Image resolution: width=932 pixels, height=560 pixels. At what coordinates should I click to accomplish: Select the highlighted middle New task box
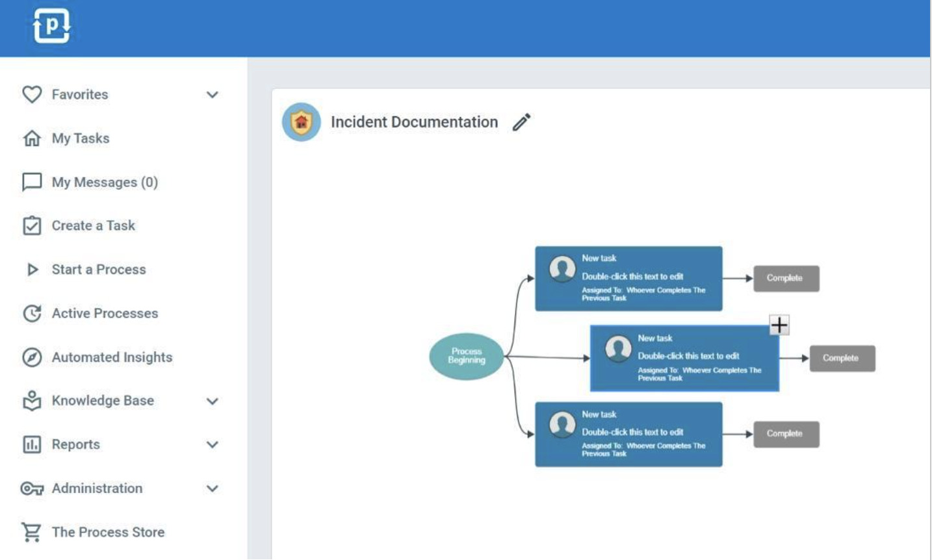click(x=684, y=359)
